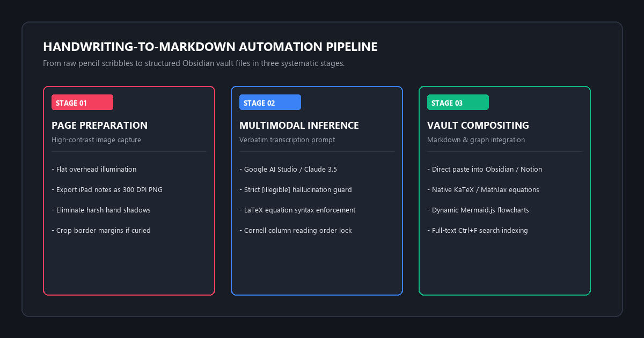Click 'High-contrast image capture' subtitle

tap(96, 140)
